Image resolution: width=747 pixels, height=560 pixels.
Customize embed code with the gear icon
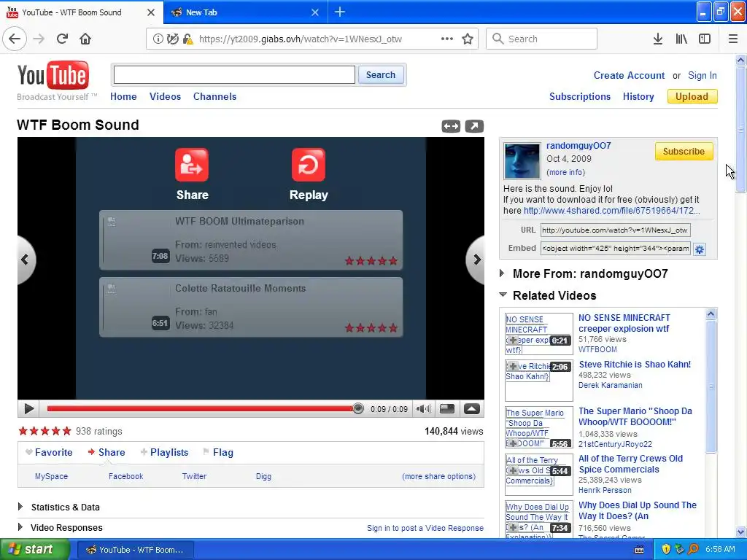[700, 249]
